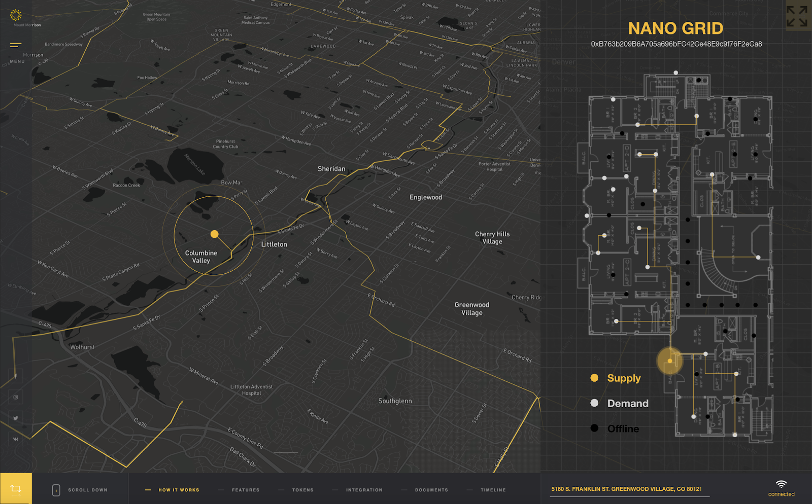Screen dimensions: 812x504
Task: Click the Supply legend label
Action: (624, 378)
